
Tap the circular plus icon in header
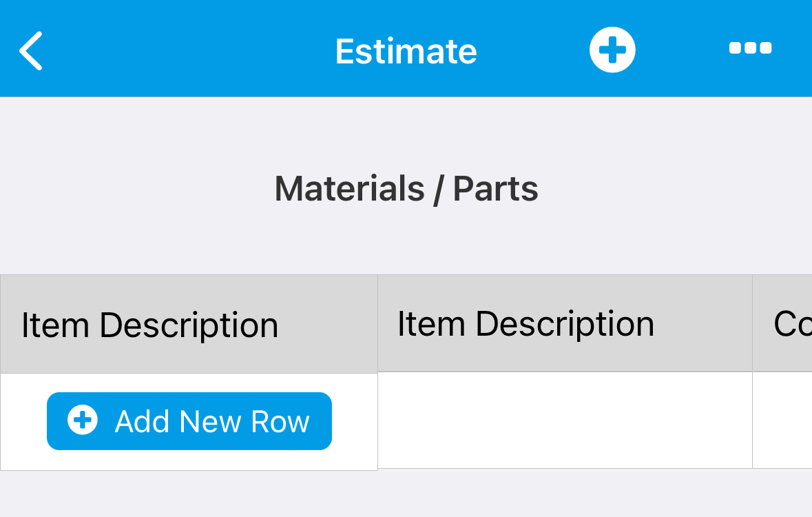612,50
